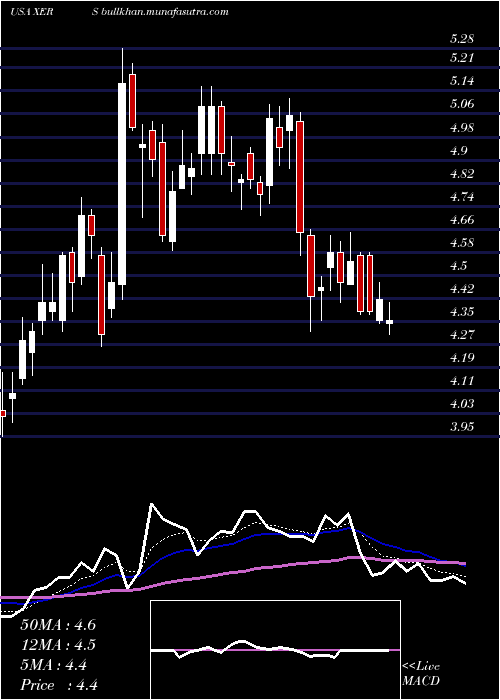Image resolution: width=500 pixels, height=700 pixels.
Task: Click the bullkhan.munafasutra.com watermark text
Action: (165, 12)
